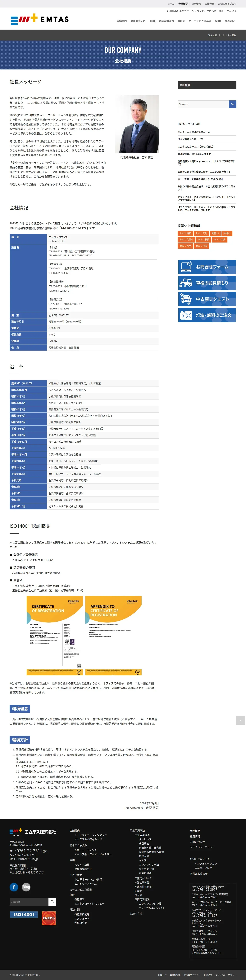Open バリュー車検 footer link
246x980 pixels.
[82, 865]
